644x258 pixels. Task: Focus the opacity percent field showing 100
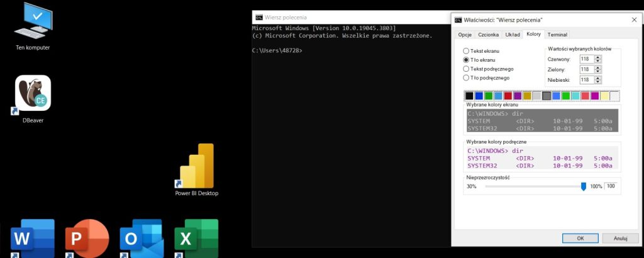[610, 186]
